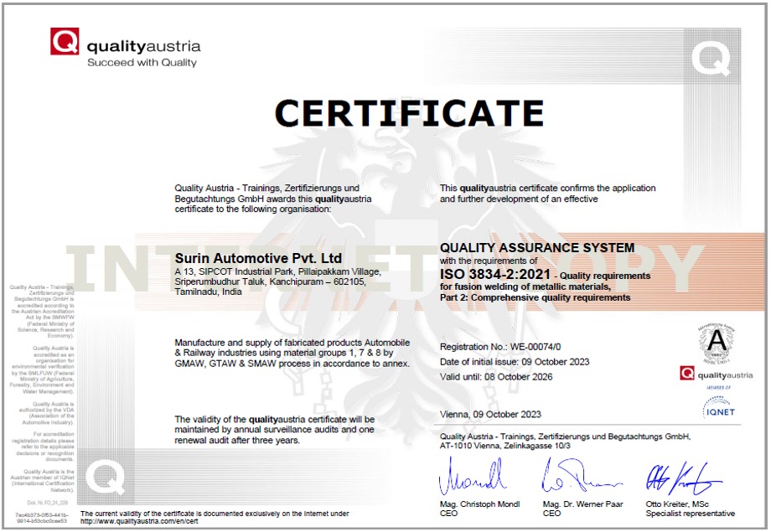Click the QUALITY ASSURANCE SYSTEM heading
The image size is (771, 532).
(x=537, y=248)
